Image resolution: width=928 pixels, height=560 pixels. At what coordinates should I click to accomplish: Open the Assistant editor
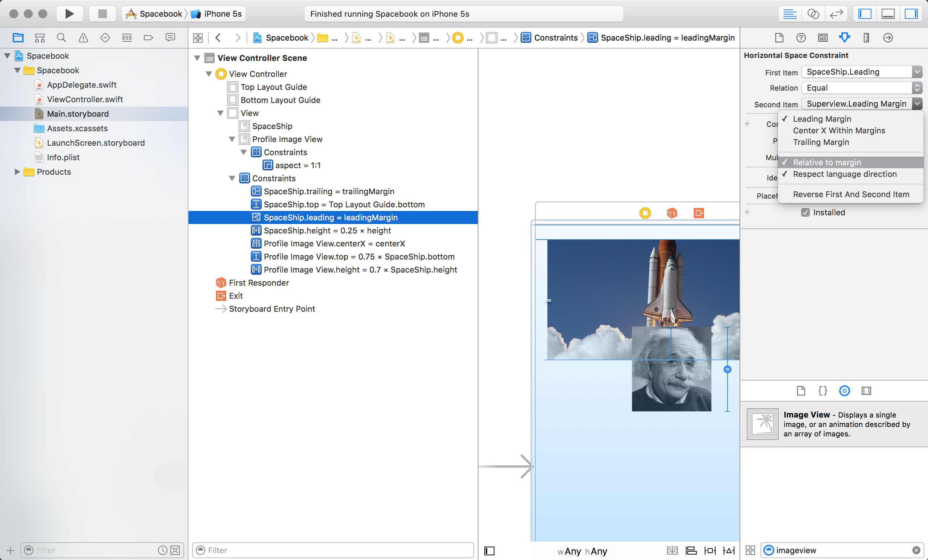coord(813,14)
